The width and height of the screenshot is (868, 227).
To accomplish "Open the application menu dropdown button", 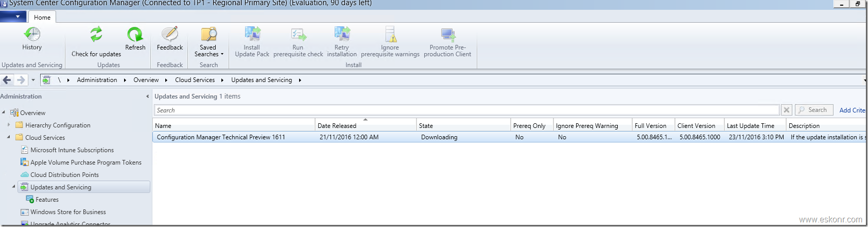I will 13,17.
